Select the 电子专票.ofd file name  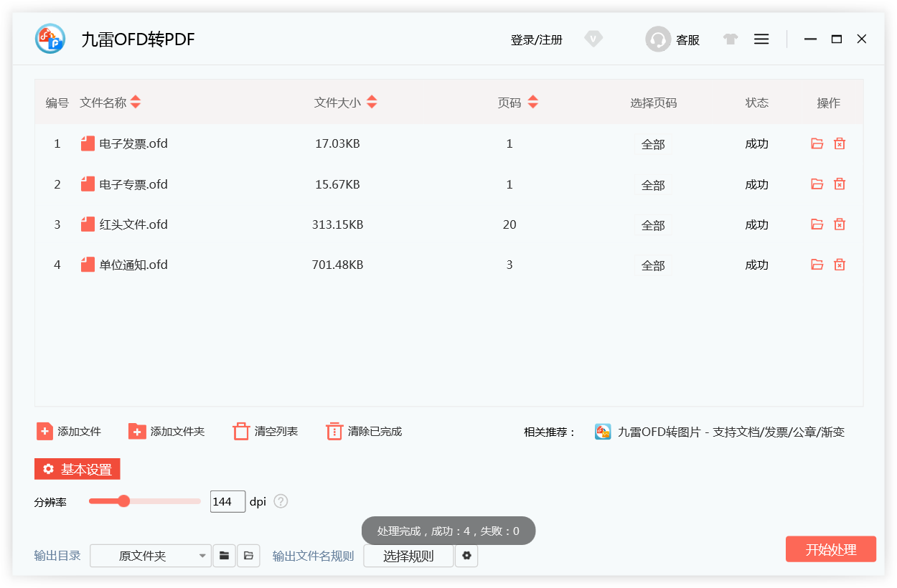133,184
